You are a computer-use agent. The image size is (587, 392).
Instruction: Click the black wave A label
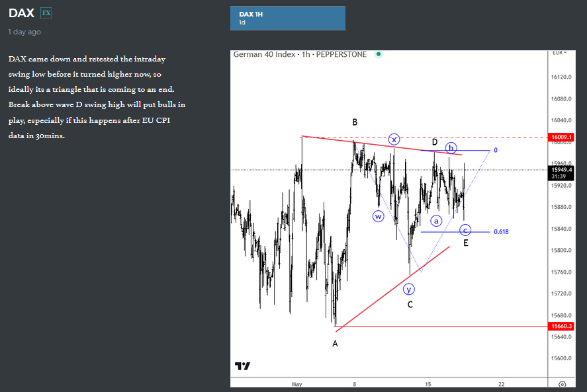[x=335, y=343]
